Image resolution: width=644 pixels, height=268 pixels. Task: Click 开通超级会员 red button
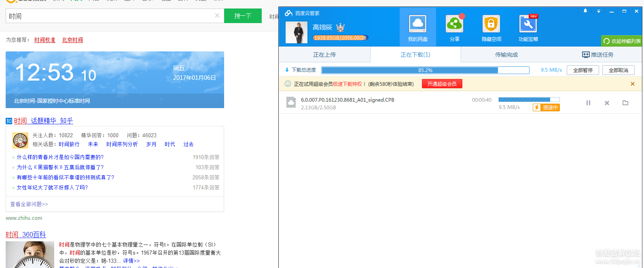pyautogui.click(x=442, y=84)
